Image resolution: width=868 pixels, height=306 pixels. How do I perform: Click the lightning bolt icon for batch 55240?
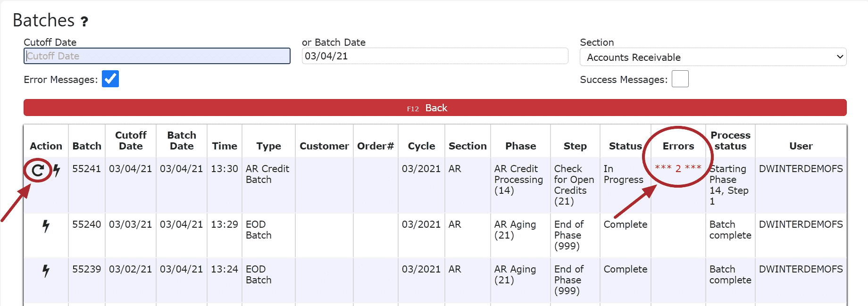pyautogui.click(x=46, y=226)
